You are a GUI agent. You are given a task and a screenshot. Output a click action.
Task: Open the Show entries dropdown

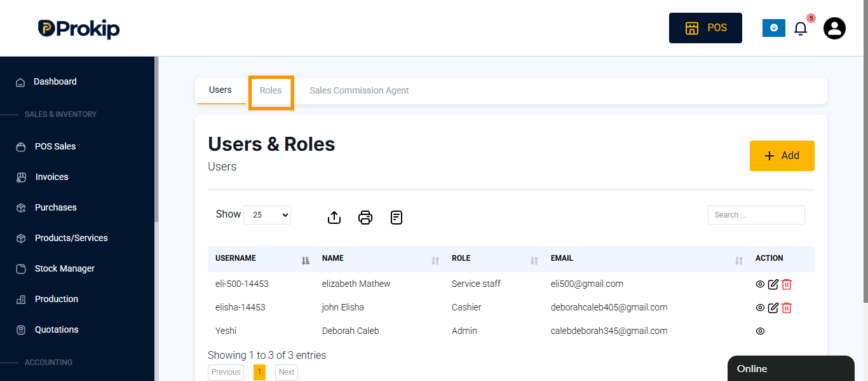(x=267, y=215)
